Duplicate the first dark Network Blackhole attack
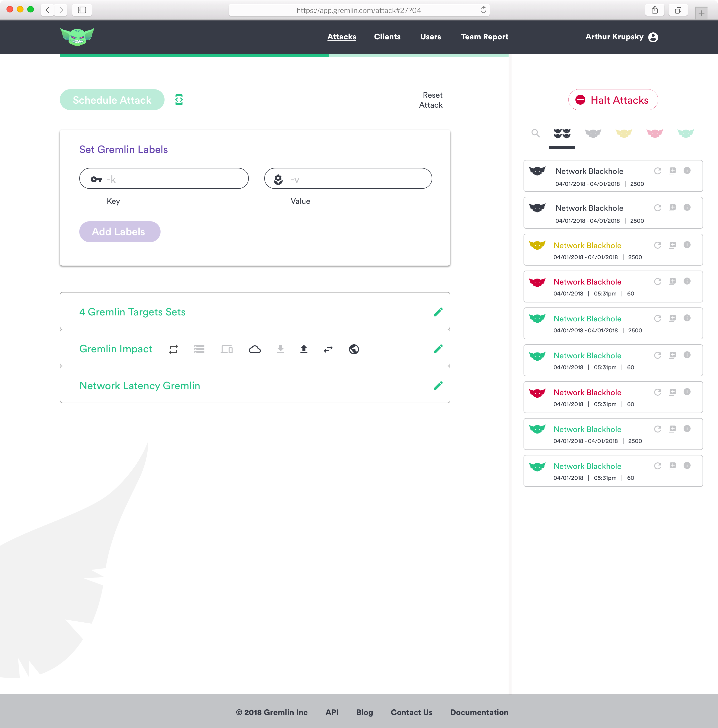Screen dimensions: 718x728 pyautogui.click(x=672, y=171)
